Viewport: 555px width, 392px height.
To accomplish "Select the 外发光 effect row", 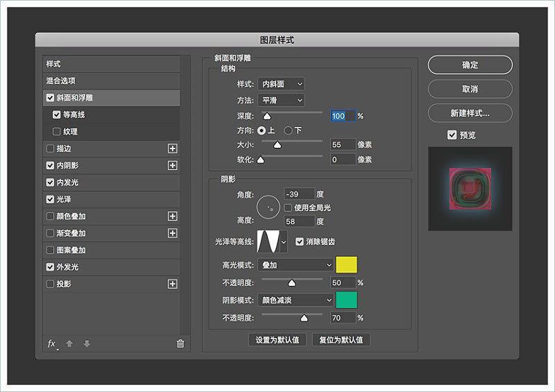I will click(x=111, y=267).
